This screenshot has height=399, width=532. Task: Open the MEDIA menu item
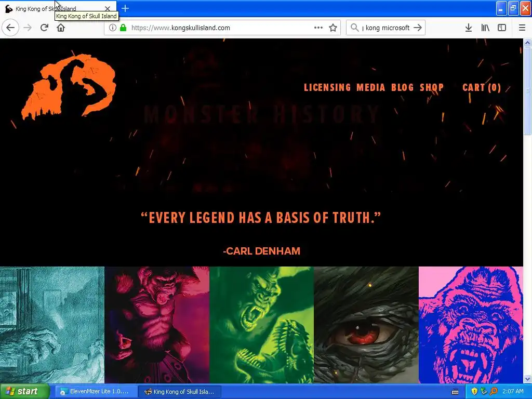(370, 87)
